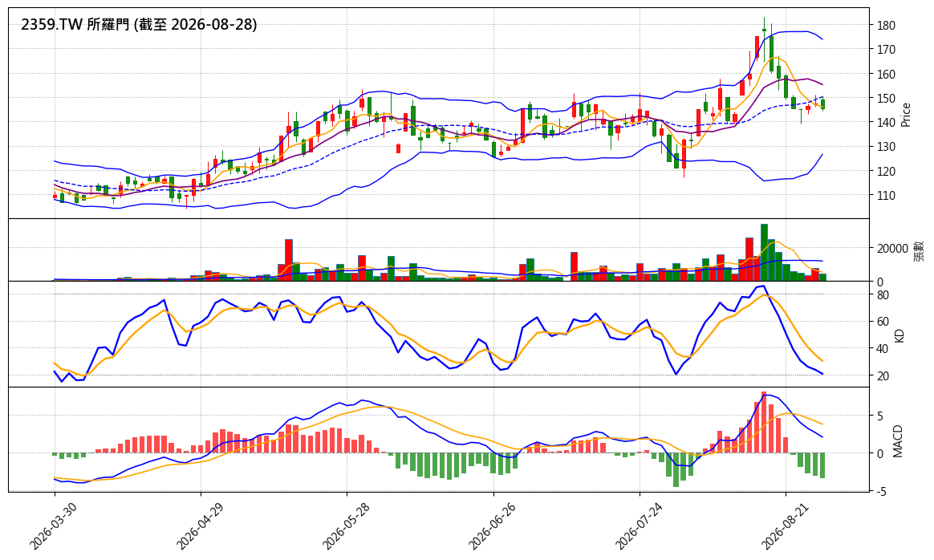Image resolution: width=934 pixels, height=560 pixels.
Task: Click the 60 tick on KD axis
Action: pos(883,322)
